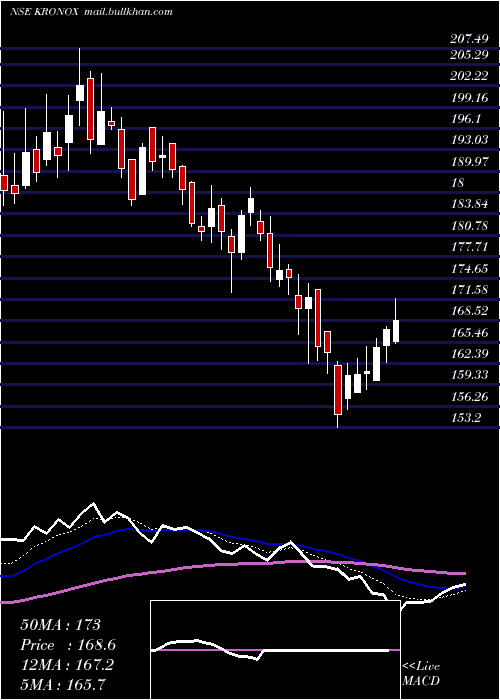Click the 50MA : 173 readout

coord(61,625)
